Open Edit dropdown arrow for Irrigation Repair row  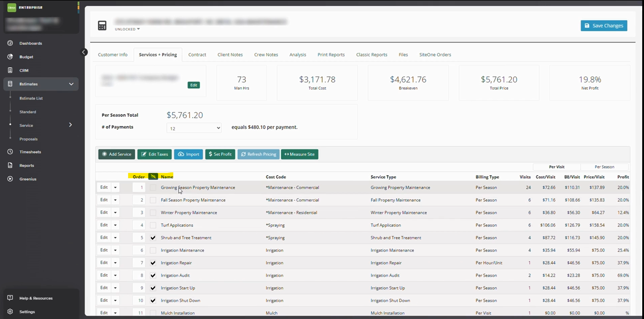[115, 263]
